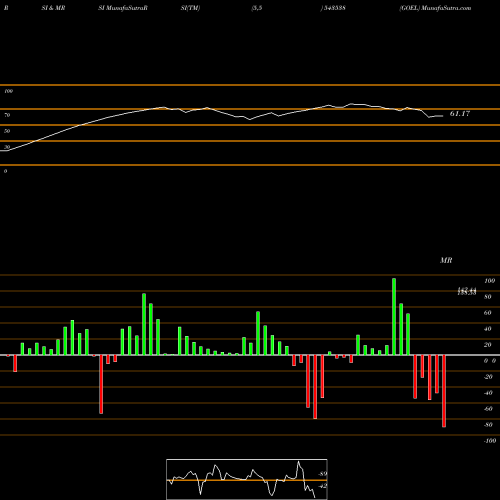Click the last, longest red MR bar
500x500 pixels.
click(x=444, y=391)
